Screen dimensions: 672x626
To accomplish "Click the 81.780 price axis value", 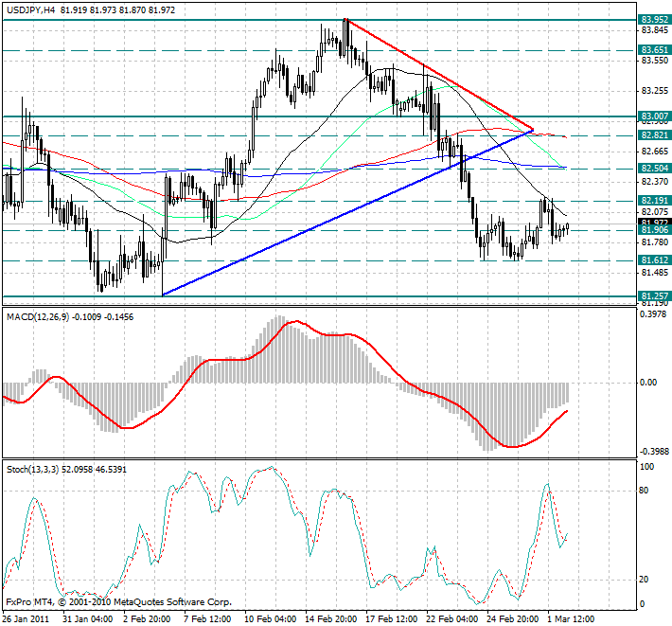I will tap(654, 242).
